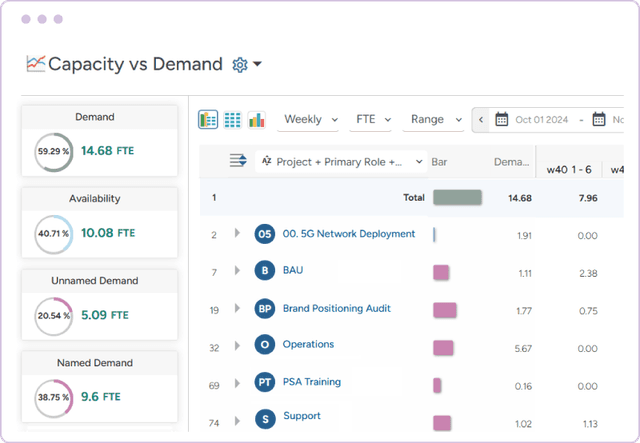The height and width of the screenshot is (443, 640).
Task: Click the end date calendar icon
Action: point(599,120)
